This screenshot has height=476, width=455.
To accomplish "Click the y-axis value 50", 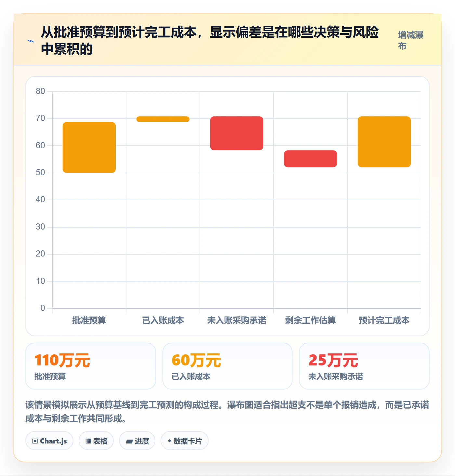I will [x=40, y=172].
